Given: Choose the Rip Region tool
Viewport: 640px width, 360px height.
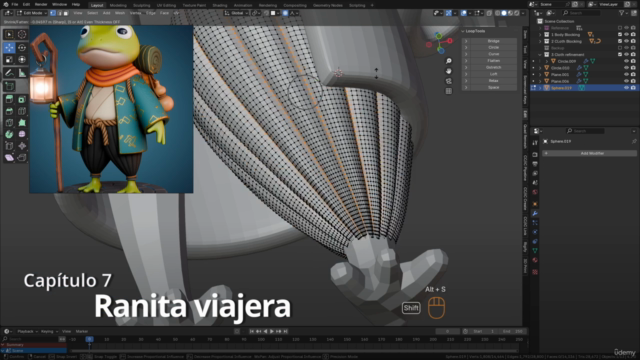Looking at the screenshot, I should pyautogui.click(x=22, y=158).
